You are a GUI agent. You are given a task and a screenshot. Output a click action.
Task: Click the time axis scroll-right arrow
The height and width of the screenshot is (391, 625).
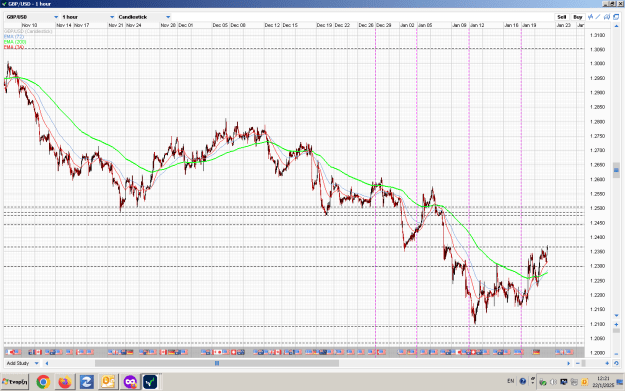point(568,363)
